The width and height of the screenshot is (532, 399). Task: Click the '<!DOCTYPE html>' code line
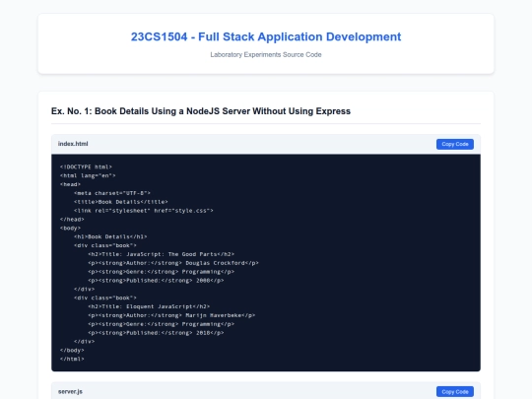point(86,166)
